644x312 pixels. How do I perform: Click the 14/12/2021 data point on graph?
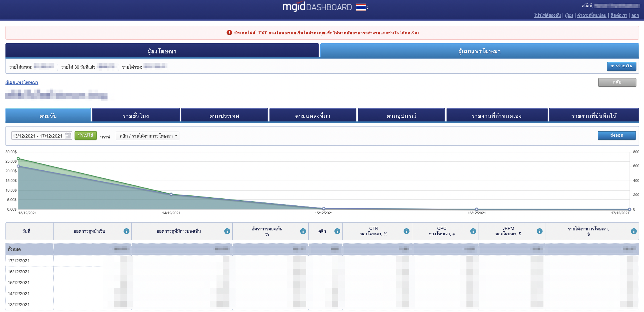pos(171,194)
